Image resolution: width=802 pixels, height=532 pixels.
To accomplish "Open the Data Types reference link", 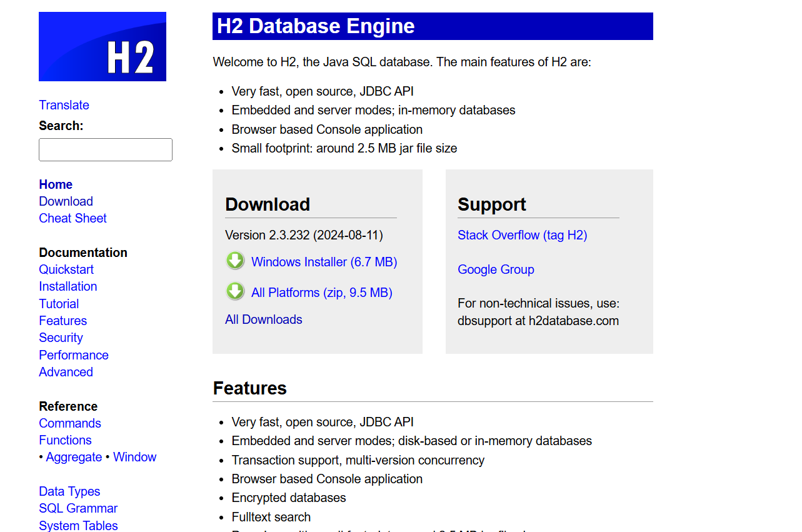I will pos(69,491).
